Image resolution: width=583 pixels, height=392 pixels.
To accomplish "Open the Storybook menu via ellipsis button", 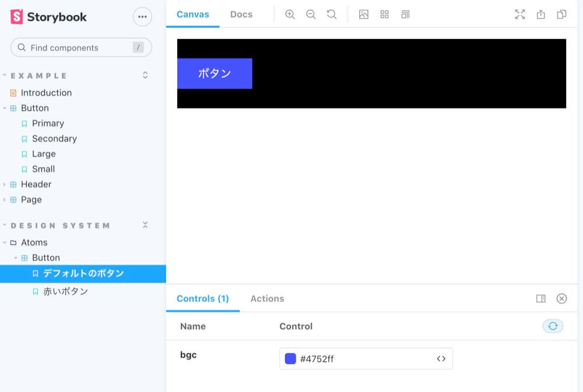I will click(x=142, y=17).
